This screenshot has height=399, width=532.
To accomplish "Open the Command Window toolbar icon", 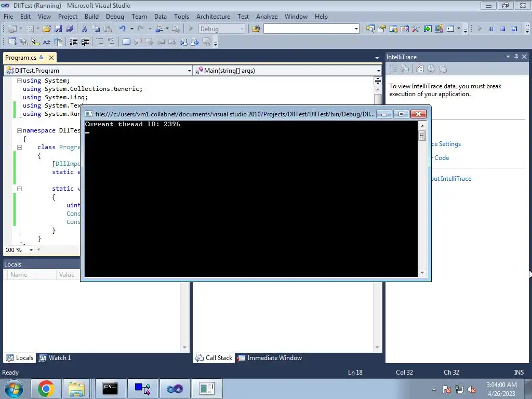I will [x=450, y=29].
